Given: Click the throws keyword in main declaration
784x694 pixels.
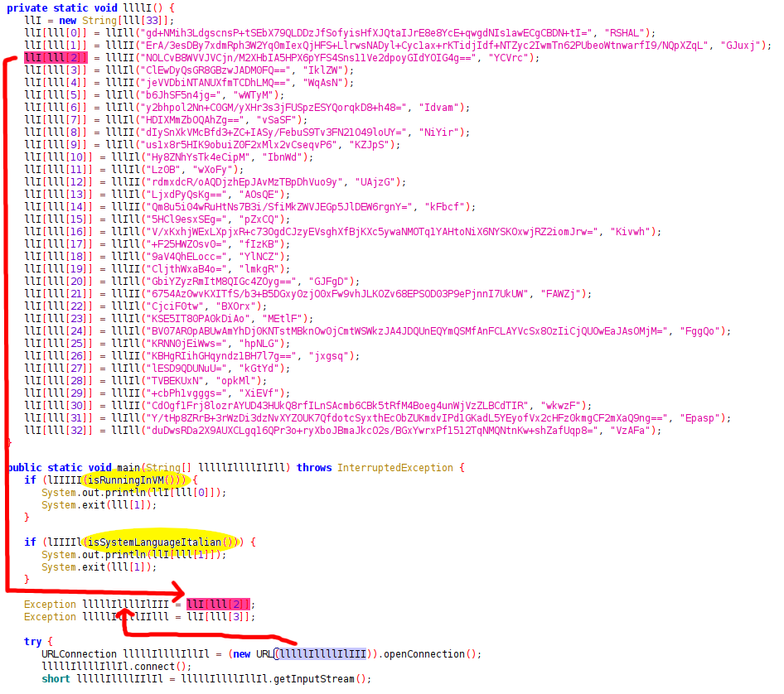Looking at the screenshot, I should [x=314, y=467].
